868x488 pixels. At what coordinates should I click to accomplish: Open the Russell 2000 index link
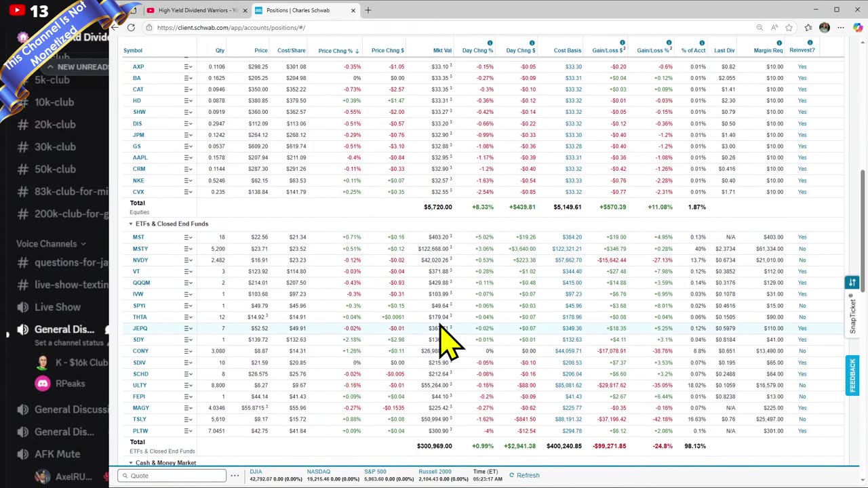click(x=435, y=472)
